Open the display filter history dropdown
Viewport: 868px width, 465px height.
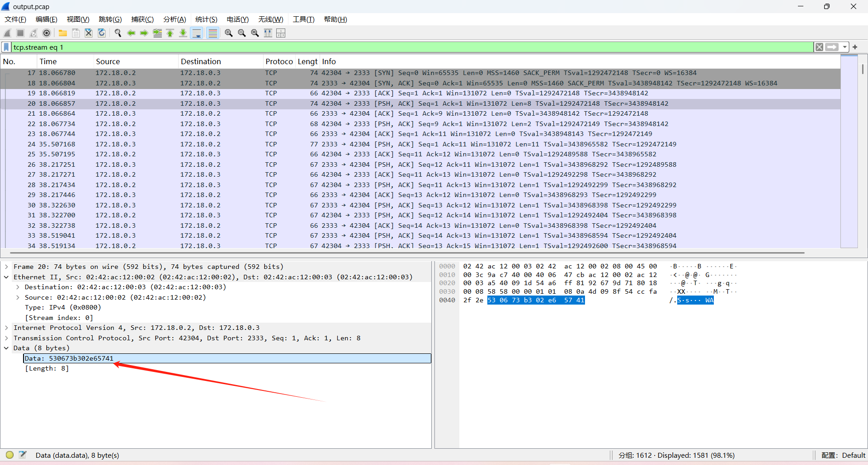844,47
